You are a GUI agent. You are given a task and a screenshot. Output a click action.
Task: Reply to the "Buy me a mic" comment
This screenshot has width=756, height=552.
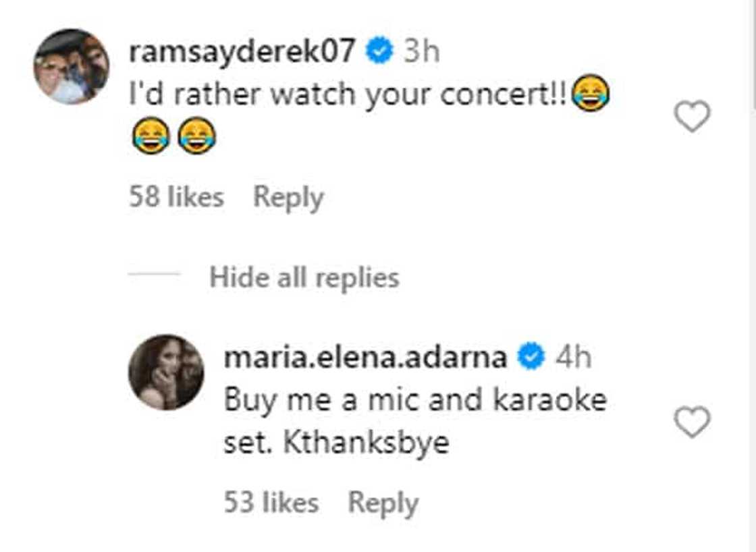pyautogui.click(x=383, y=503)
